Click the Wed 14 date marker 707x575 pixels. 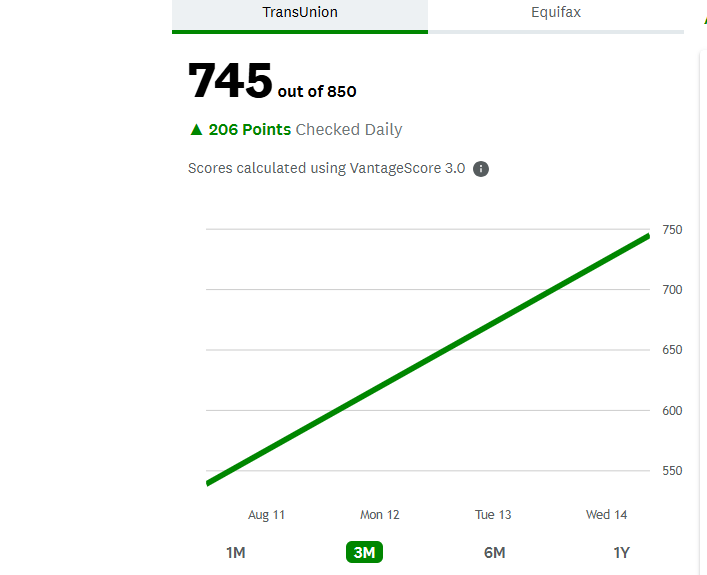pos(606,515)
